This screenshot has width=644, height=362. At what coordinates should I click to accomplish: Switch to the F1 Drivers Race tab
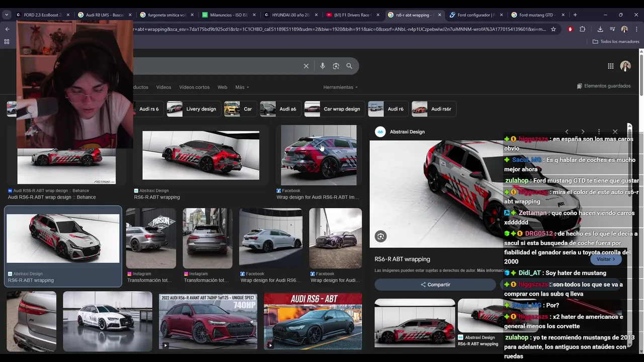point(352,15)
